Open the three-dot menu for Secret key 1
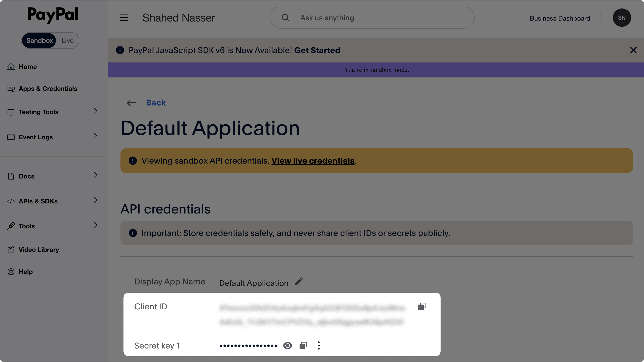This screenshot has height=362, width=644. (x=319, y=346)
